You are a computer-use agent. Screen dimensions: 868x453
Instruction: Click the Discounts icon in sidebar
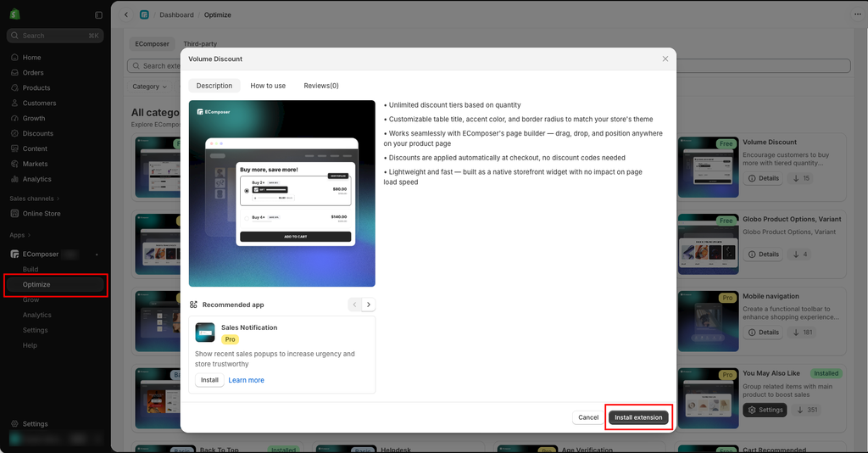click(15, 133)
